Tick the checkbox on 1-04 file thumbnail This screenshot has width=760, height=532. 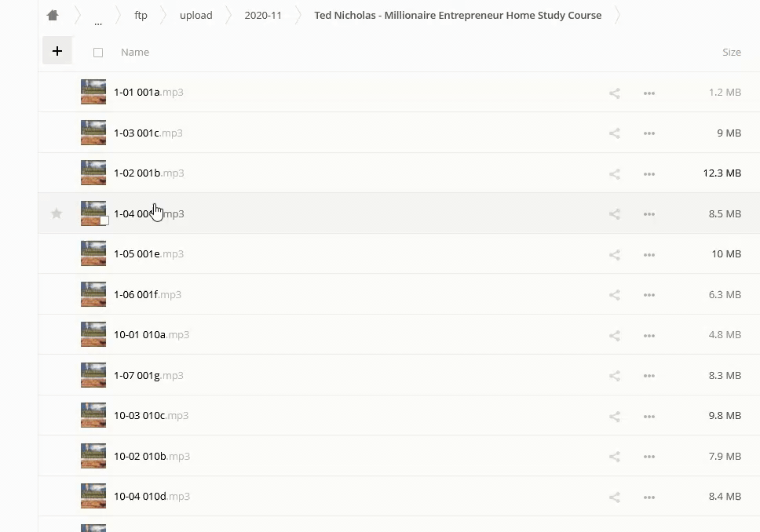point(104,220)
